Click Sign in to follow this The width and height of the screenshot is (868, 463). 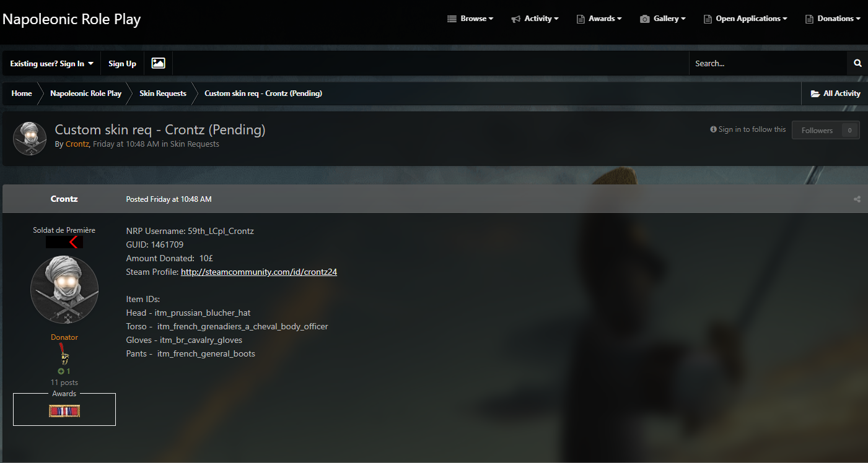pyautogui.click(x=748, y=129)
